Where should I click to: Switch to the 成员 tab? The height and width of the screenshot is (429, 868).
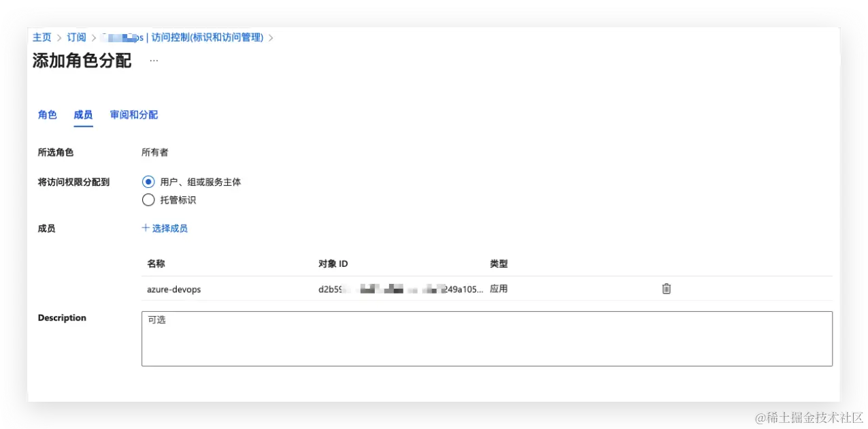(x=83, y=115)
